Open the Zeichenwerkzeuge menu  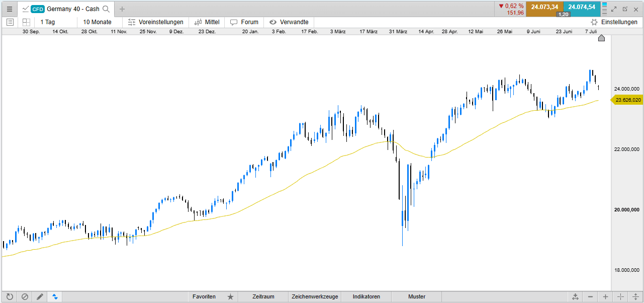pyautogui.click(x=315, y=297)
